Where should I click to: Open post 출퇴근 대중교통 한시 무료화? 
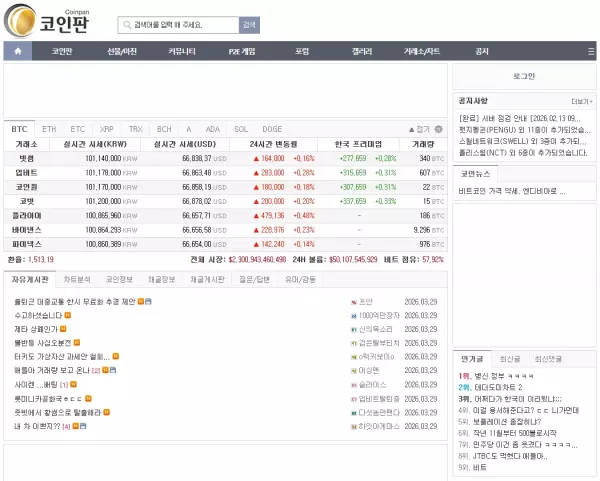click(x=75, y=302)
